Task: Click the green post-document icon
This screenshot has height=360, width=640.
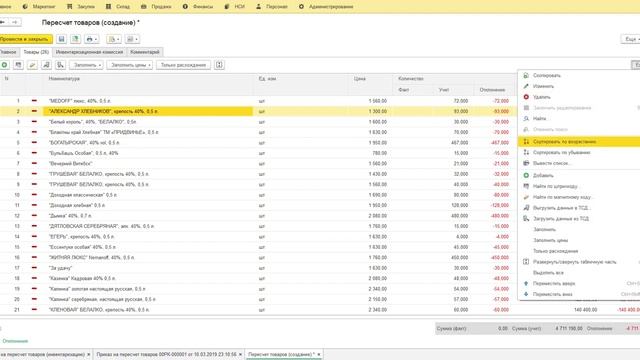Action: [76, 39]
